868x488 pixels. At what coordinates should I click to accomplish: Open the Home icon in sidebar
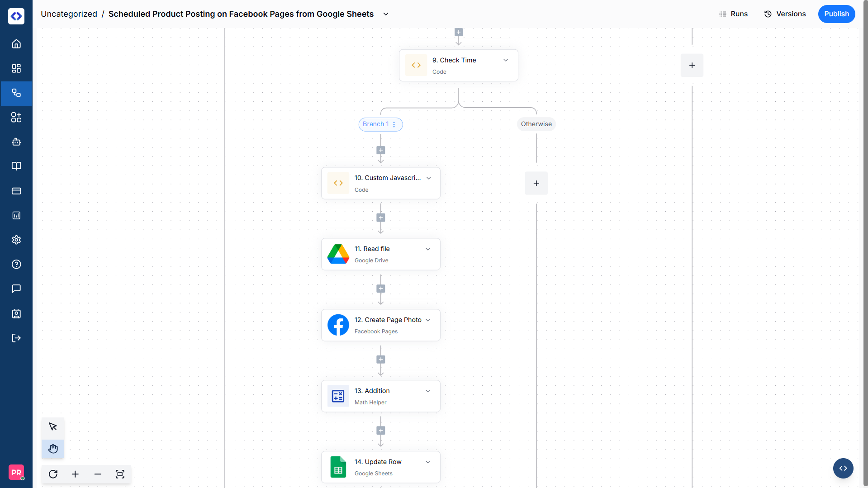[x=16, y=44]
